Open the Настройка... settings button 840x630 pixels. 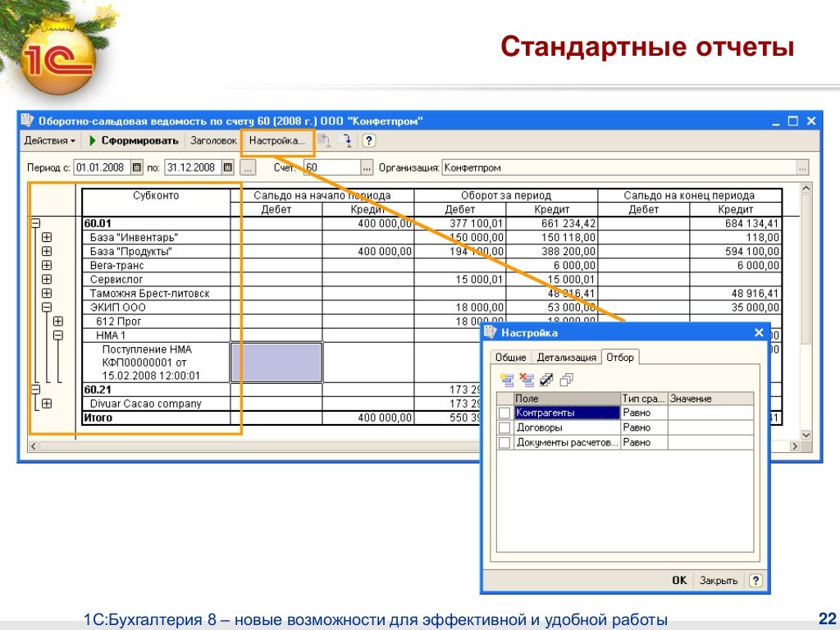click(277, 141)
